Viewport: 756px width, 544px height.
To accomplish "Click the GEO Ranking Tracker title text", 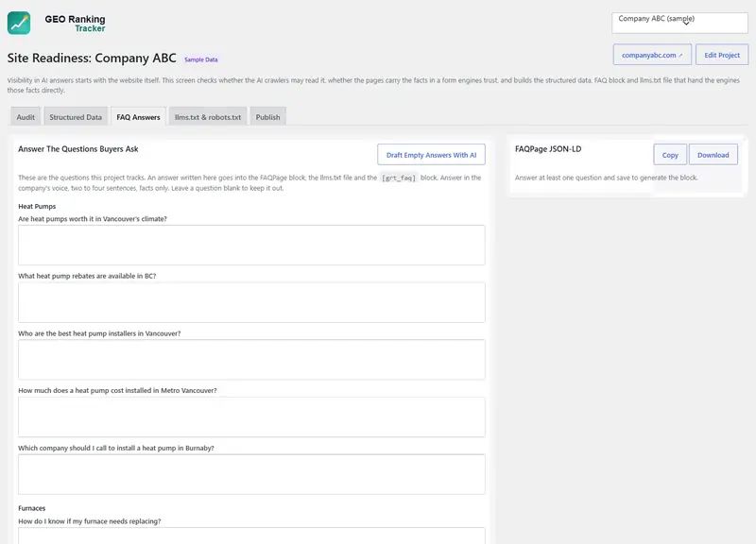I will tap(76, 23).
